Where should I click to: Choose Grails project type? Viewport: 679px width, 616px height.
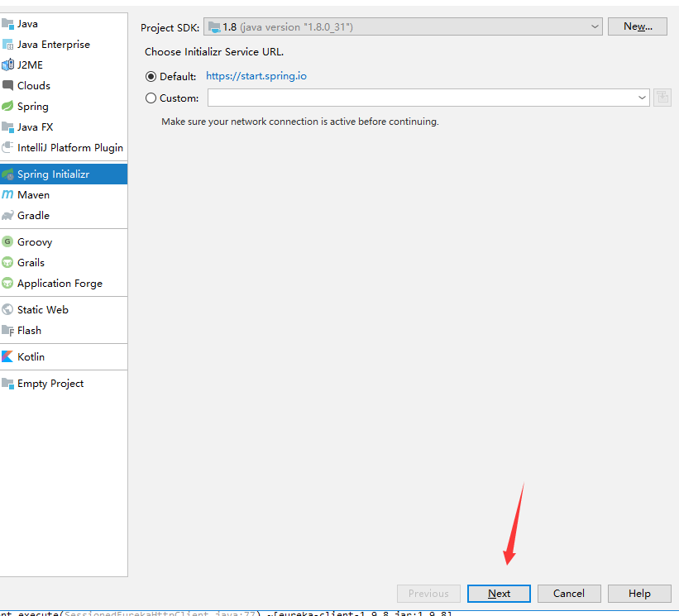coord(64,262)
